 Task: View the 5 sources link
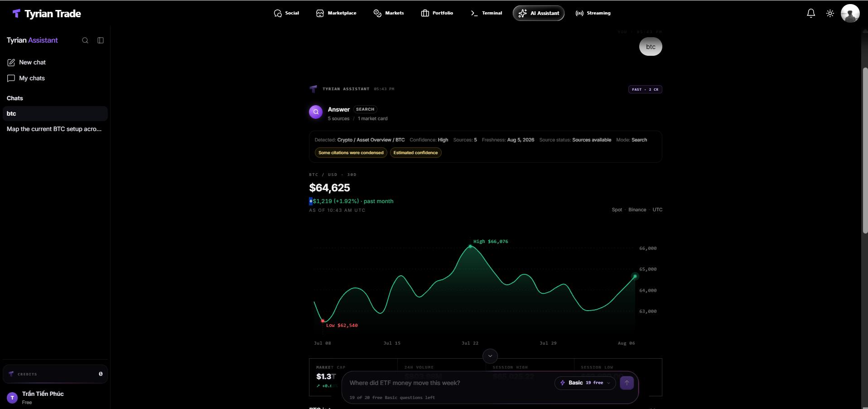coord(339,119)
